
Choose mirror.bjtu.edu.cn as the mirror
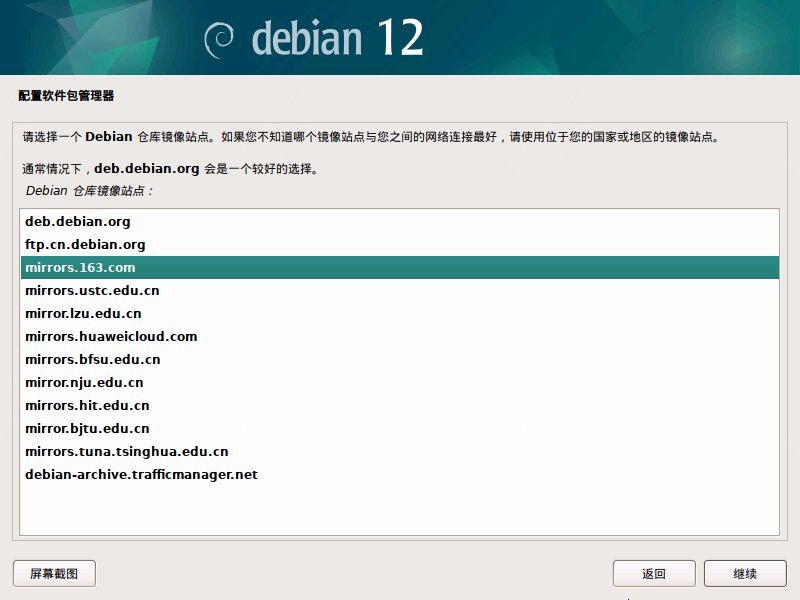coord(87,428)
